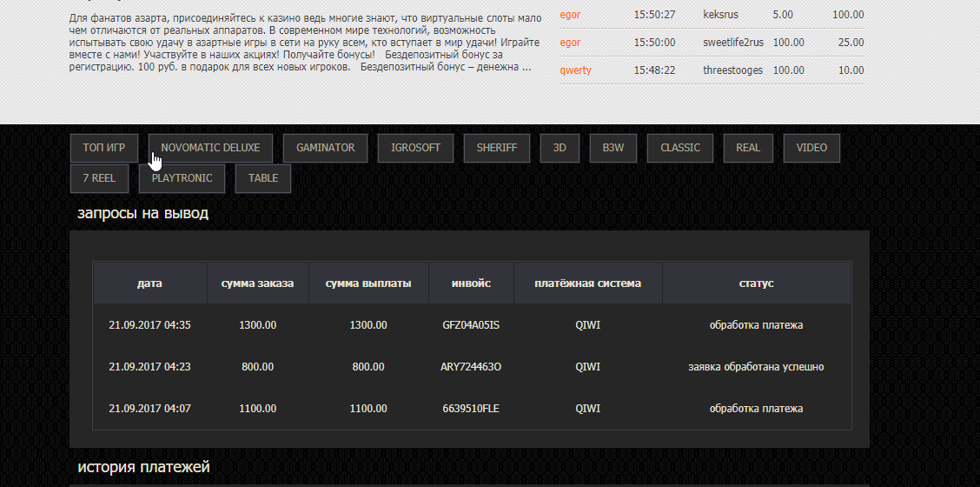Open the B3W category tab
This screenshot has width=980, height=487.
[x=612, y=148]
